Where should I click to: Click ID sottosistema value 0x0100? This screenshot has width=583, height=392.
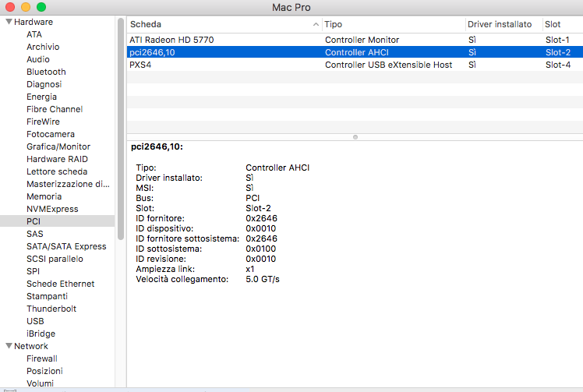(260, 249)
